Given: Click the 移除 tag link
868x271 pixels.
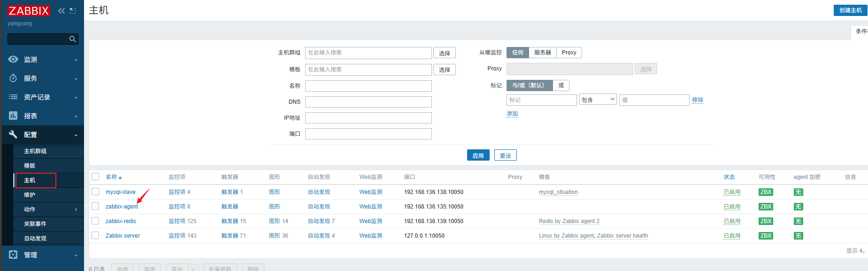Looking at the screenshot, I should (x=698, y=100).
